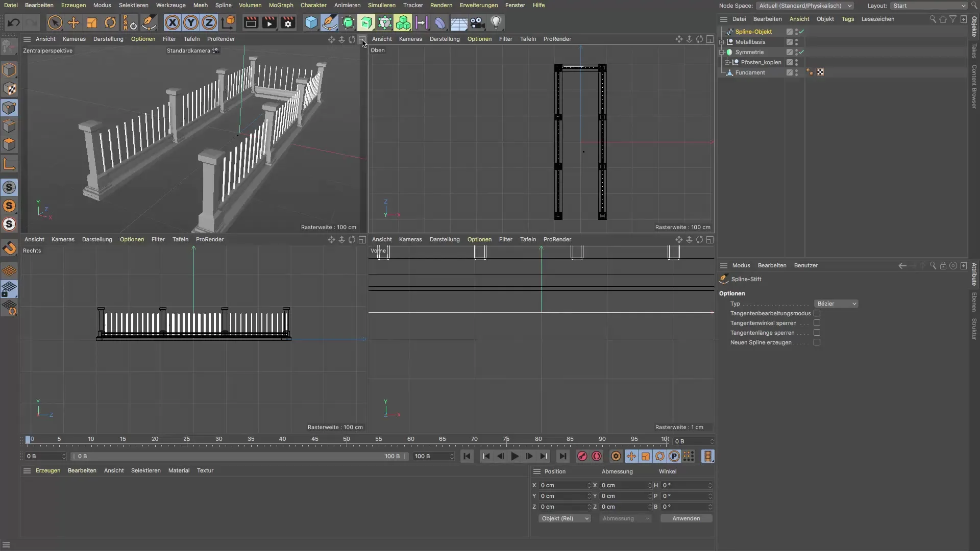The image size is (980, 551).
Task: Choose the spline pen tool icon
Action: pyautogui.click(x=330, y=22)
